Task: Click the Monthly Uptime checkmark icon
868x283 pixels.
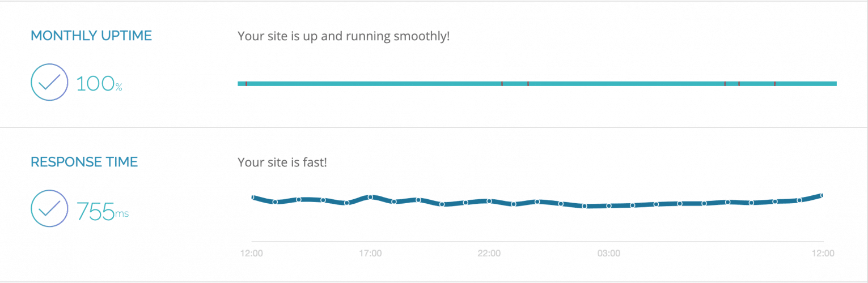Action: click(49, 83)
